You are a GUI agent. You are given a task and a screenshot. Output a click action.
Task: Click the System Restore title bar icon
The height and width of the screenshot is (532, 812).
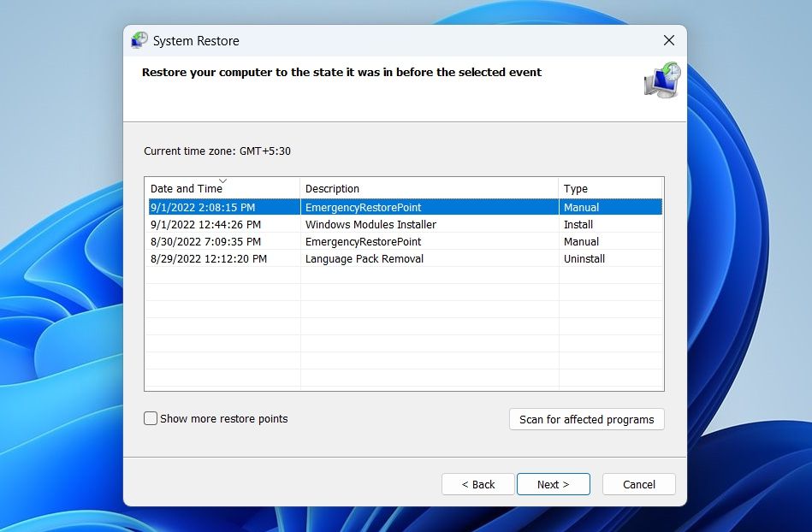tap(139, 40)
